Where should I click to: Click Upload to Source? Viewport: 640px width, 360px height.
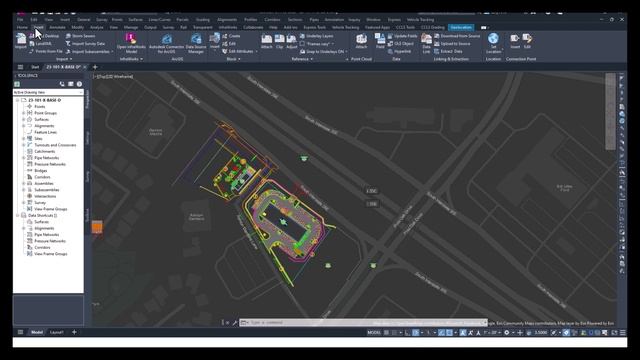pos(452,44)
